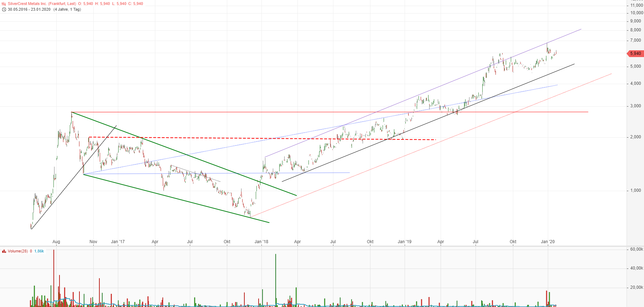Screen dimensions: 644x307
Task: Click the blue 1,86k volume average value
Action: [x=39, y=251]
